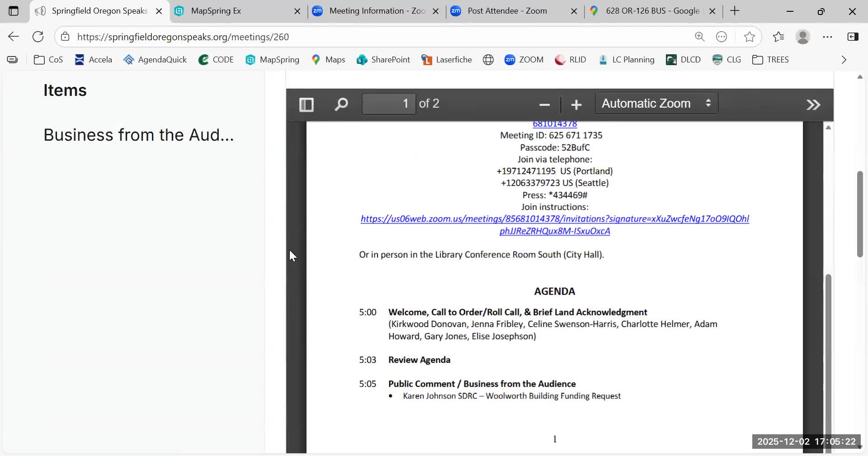
Task: Open the Automatic Zoom dropdown
Action: pyautogui.click(x=656, y=104)
